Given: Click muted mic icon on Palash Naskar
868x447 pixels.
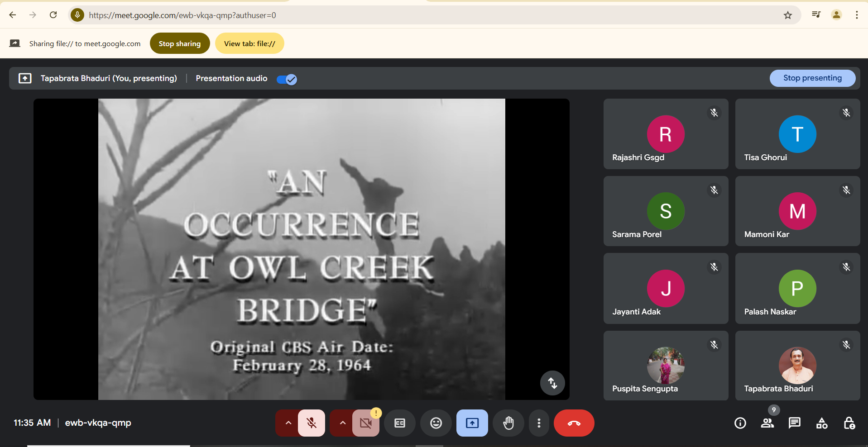Looking at the screenshot, I should [846, 267].
